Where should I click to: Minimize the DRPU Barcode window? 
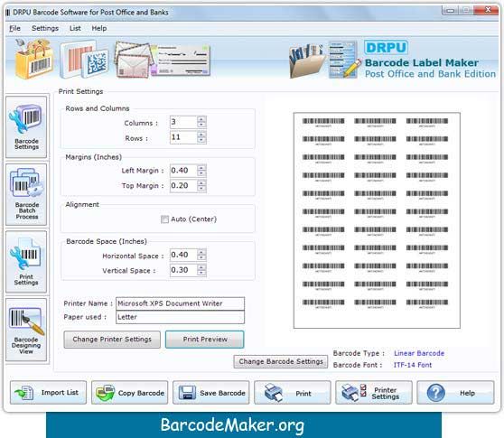(450, 11)
